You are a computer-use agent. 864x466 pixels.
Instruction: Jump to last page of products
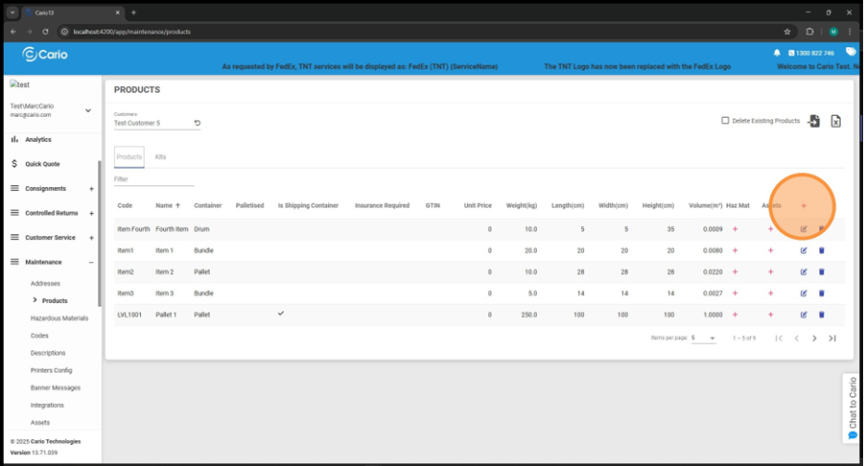(832, 338)
